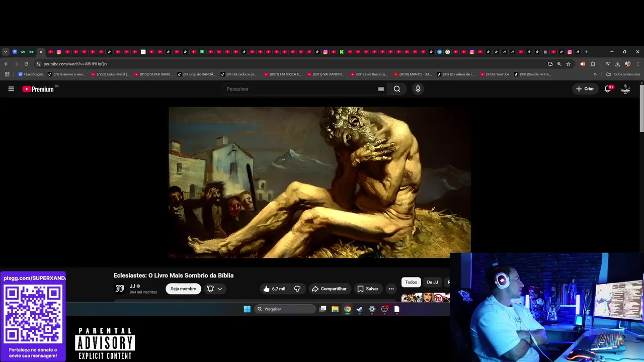Expand the subscription notification bell dropdown
Image resolution: width=644 pixels, height=362 pixels.
coord(214,289)
